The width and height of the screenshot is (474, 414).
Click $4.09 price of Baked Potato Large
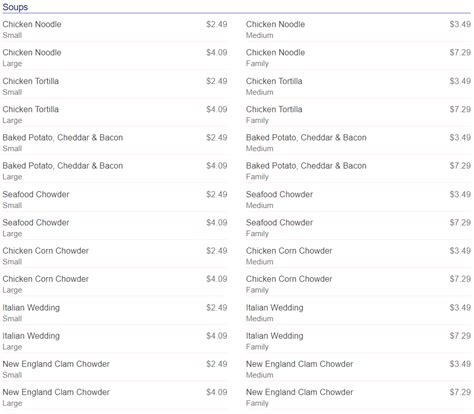(217, 166)
